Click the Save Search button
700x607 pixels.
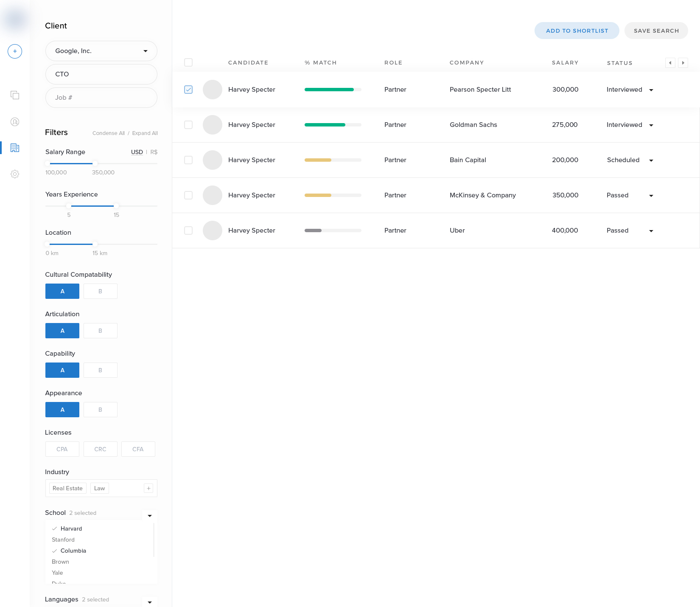pos(656,31)
